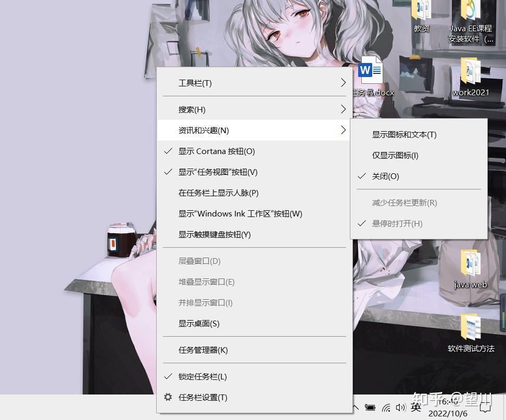Click the 资讯和兴趣(N) menu entry
The image size is (506, 420).
pyautogui.click(x=254, y=130)
